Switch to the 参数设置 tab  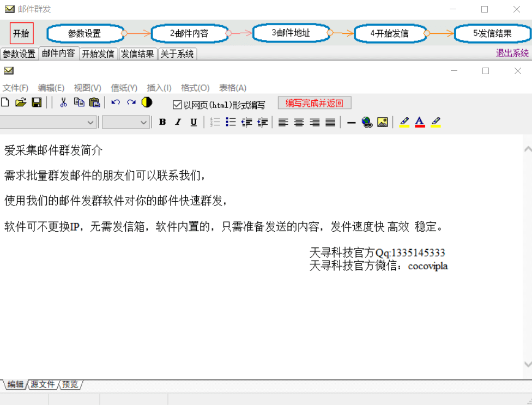[19, 53]
